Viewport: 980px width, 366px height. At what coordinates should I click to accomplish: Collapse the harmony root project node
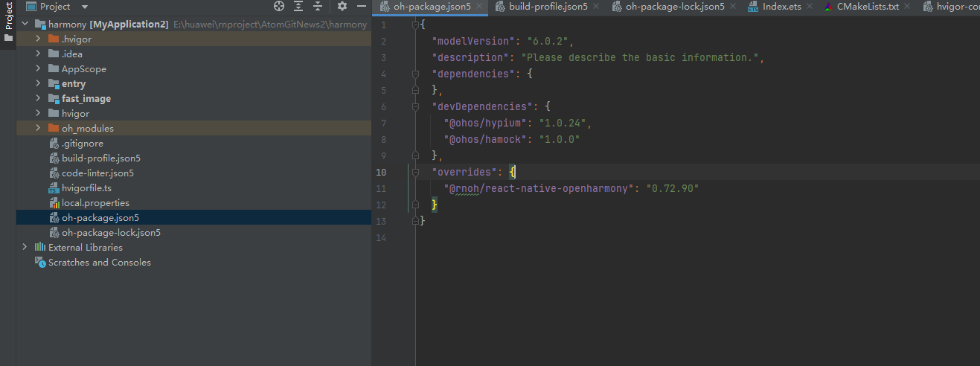[x=25, y=25]
